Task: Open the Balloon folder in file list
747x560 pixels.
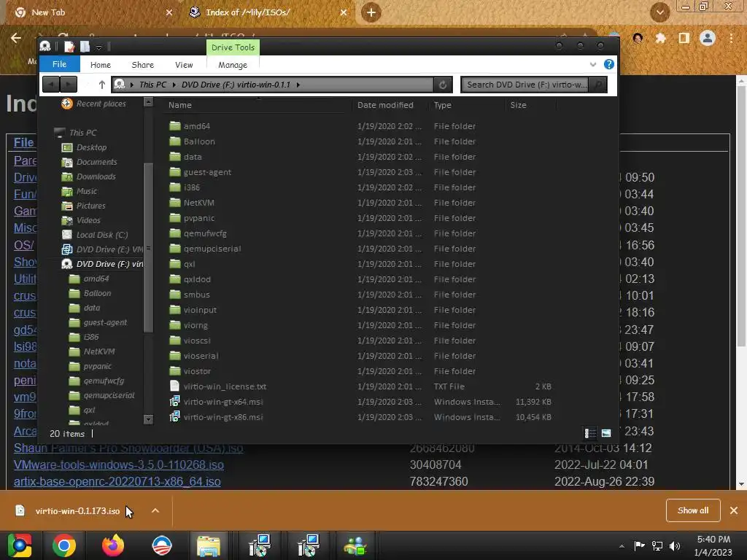Action: (x=199, y=141)
